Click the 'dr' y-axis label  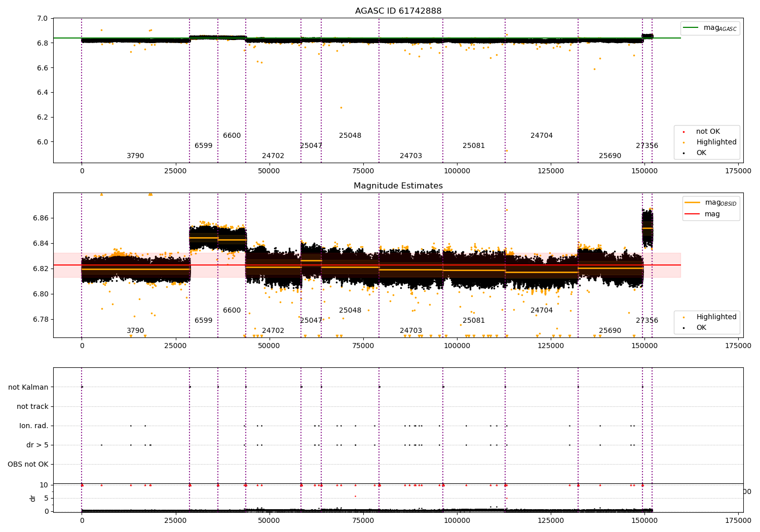tap(33, 498)
